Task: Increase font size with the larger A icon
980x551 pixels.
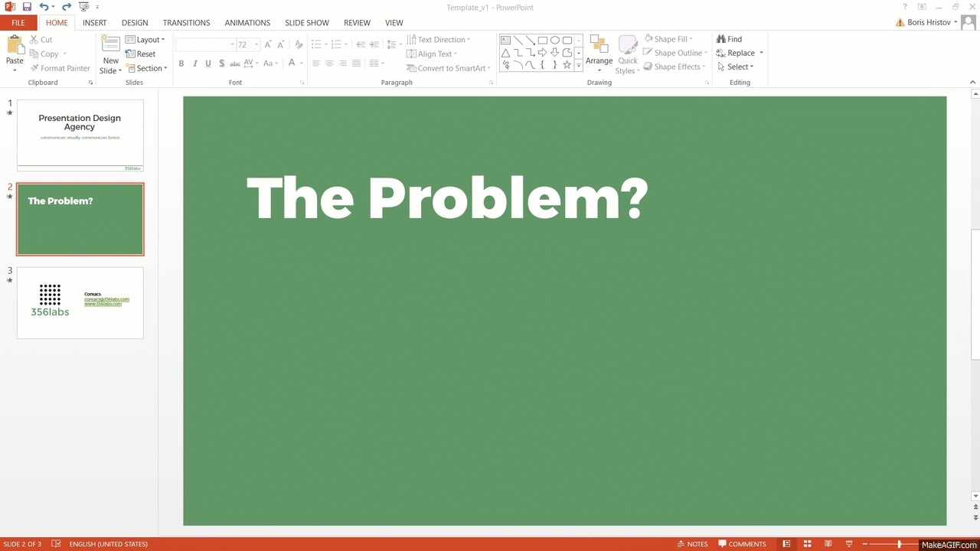Action: pyautogui.click(x=269, y=44)
